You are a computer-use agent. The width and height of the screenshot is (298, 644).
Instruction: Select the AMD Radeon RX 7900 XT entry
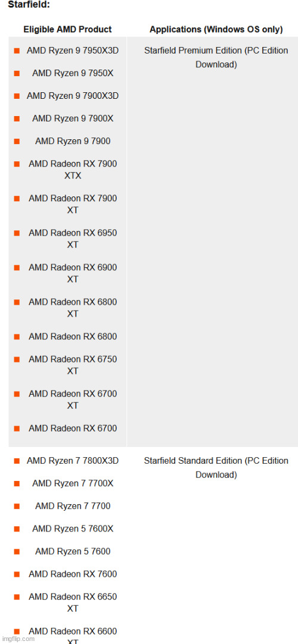[73, 204]
